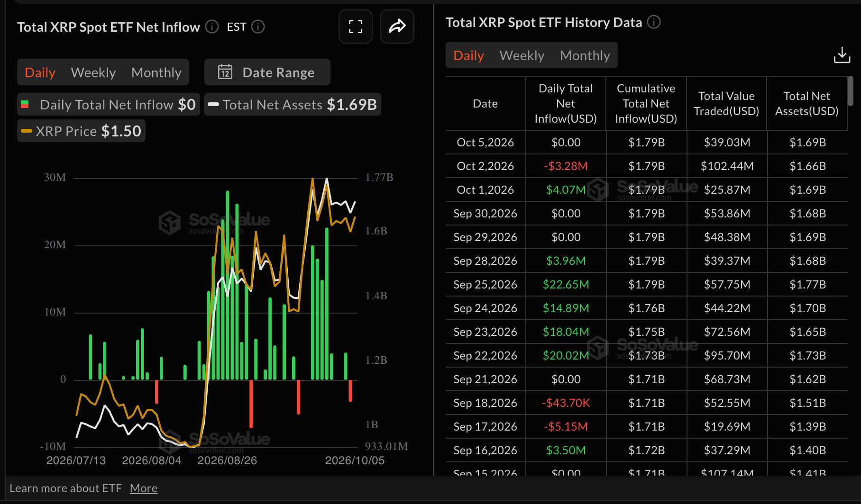Click the $1.76B cumulative inflow value
Screen dimensions: 861x504
click(x=646, y=308)
